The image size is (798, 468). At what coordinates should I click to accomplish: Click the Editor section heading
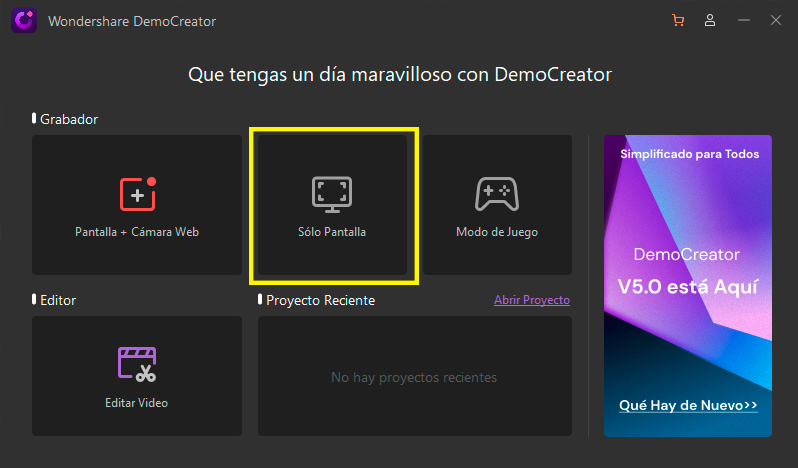coord(58,300)
